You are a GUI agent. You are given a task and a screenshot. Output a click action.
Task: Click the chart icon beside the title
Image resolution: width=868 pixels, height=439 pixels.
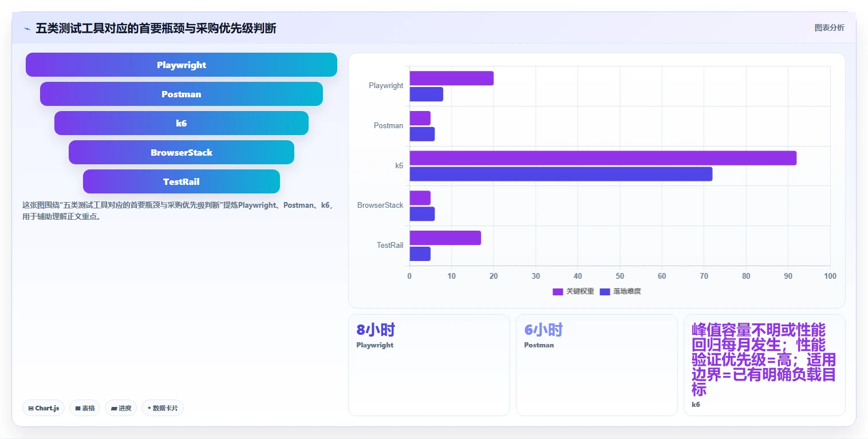click(x=27, y=29)
